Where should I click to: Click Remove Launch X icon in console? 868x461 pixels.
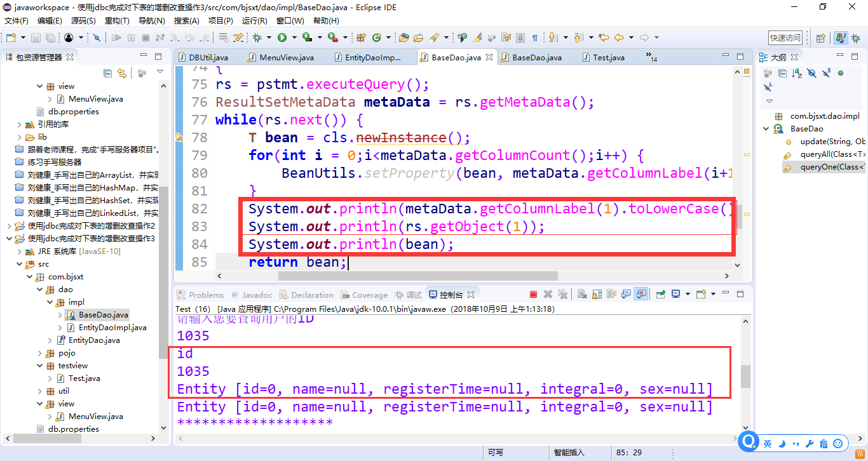[548, 294]
